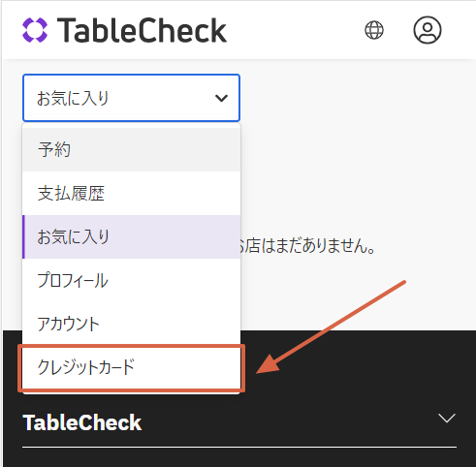
Task: Click the chevron arrow in お気に入り select box
Action: 221,98
